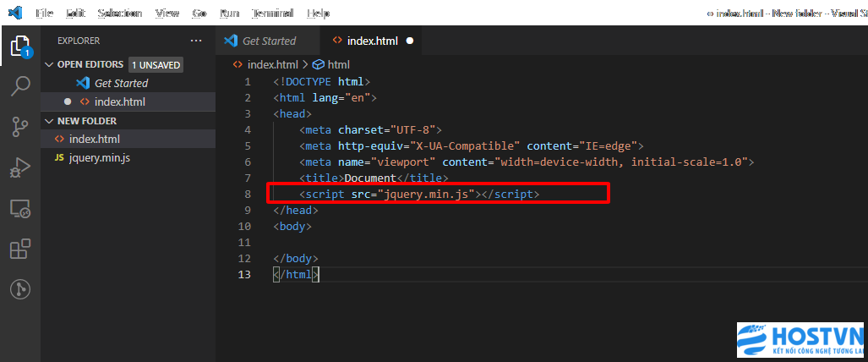Screen dimensions: 868x362
Task: Open Explorer views and more actions menu
Action: click(196, 41)
